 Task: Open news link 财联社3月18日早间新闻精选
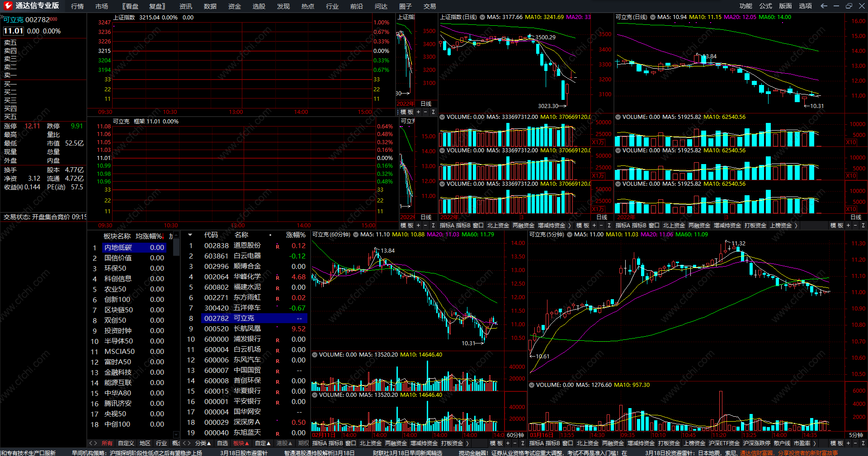[x=408, y=453]
